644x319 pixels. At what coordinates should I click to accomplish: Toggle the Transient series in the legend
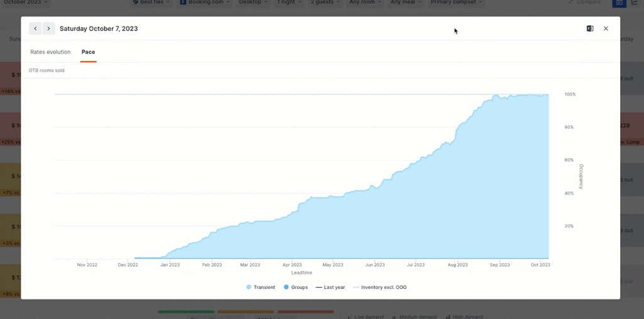pyautogui.click(x=261, y=288)
